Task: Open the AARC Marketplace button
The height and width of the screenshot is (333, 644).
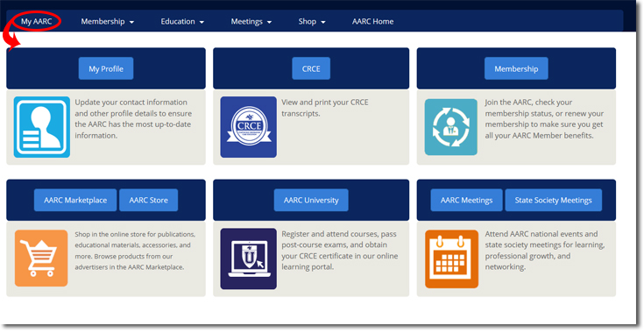Action: tap(75, 200)
